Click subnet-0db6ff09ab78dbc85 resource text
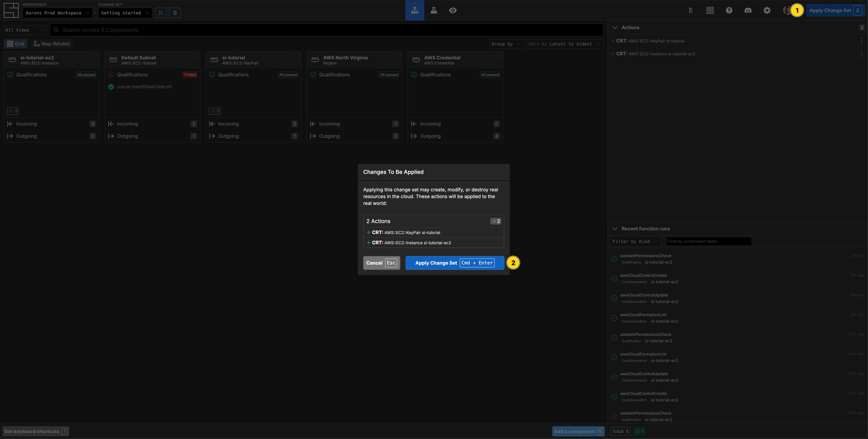The image size is (868, 439). pyautogui.click(x=144, y=87)
